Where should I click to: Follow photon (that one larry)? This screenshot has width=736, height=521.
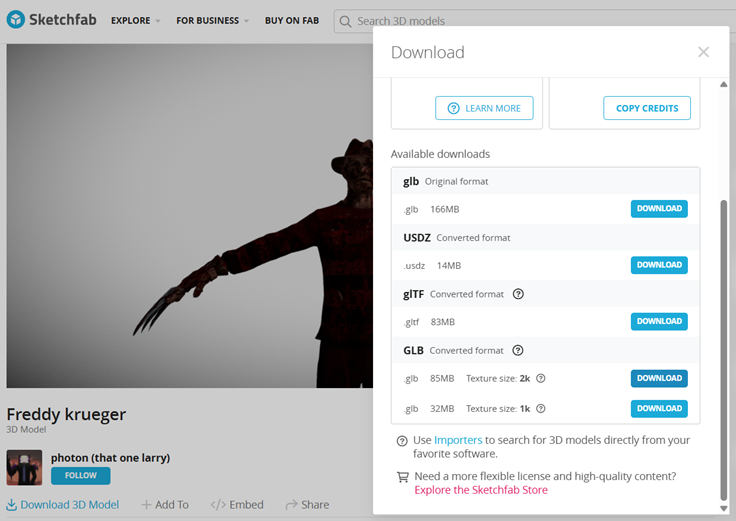click(x=81, y=475)
